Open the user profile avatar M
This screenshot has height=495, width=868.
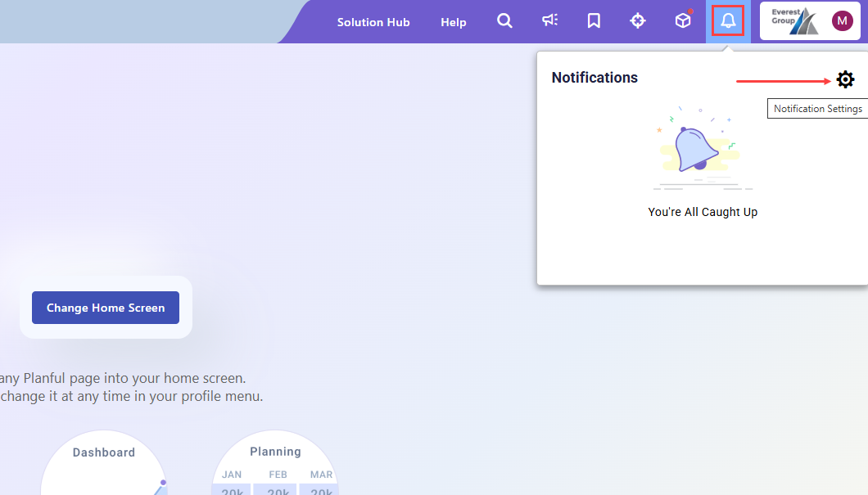coord(842,21)
